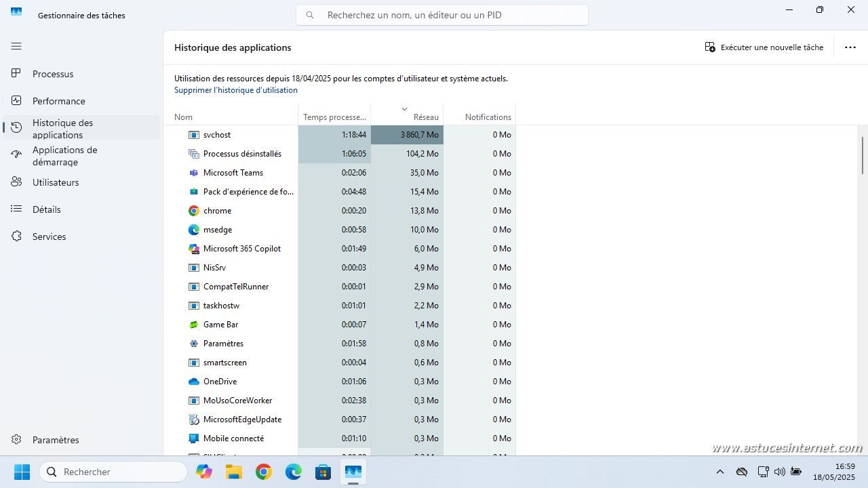Switch to the Services page
The width and height of the screenshot is (868, 488).
coord(81,237)
